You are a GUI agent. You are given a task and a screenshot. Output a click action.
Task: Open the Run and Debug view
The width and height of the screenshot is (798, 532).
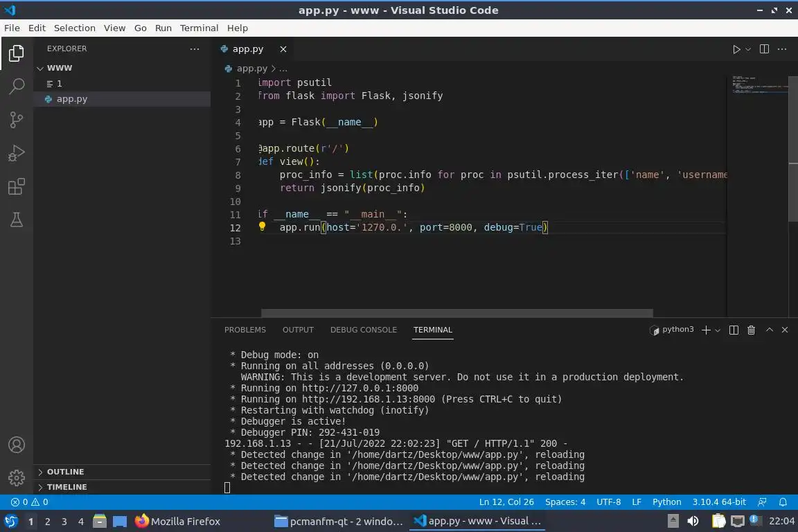pyautogui.click(x=17, y=153)
